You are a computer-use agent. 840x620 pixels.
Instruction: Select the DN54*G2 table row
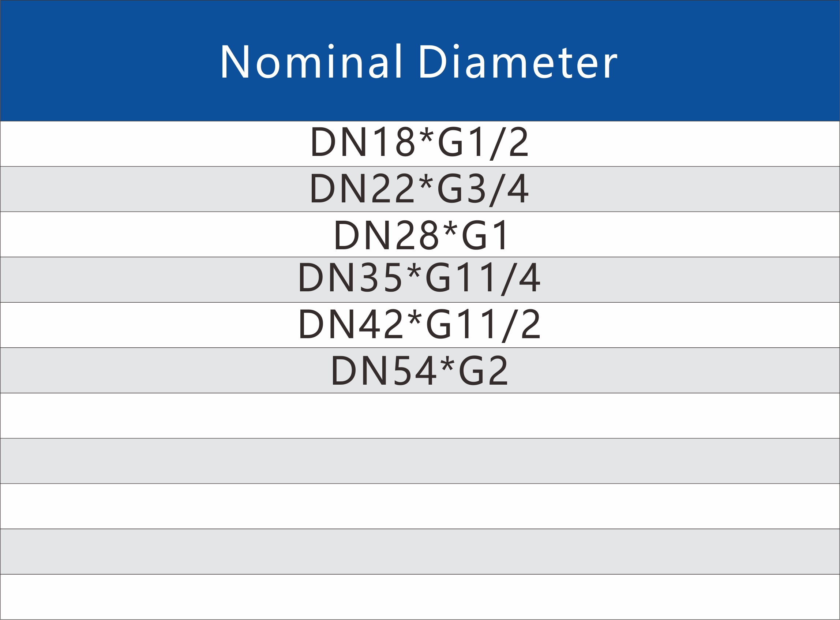point(420,370)
